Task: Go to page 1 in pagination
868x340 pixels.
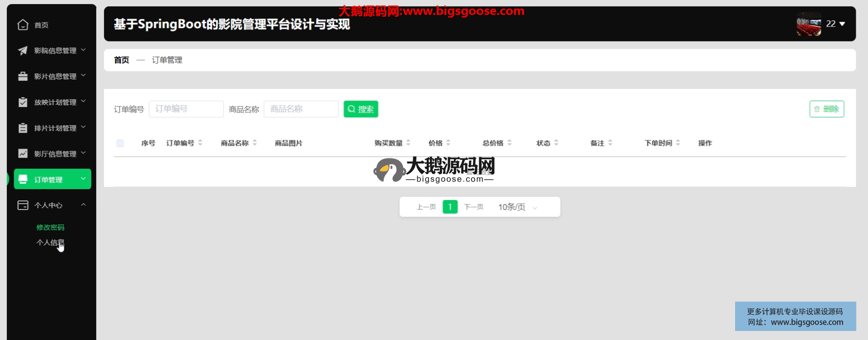Action: point(450,207)
